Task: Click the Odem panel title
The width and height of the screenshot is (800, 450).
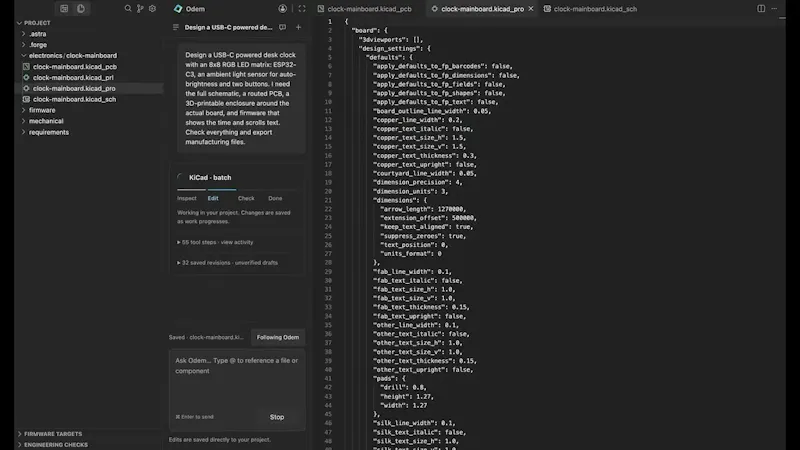Action: [195, 9]
